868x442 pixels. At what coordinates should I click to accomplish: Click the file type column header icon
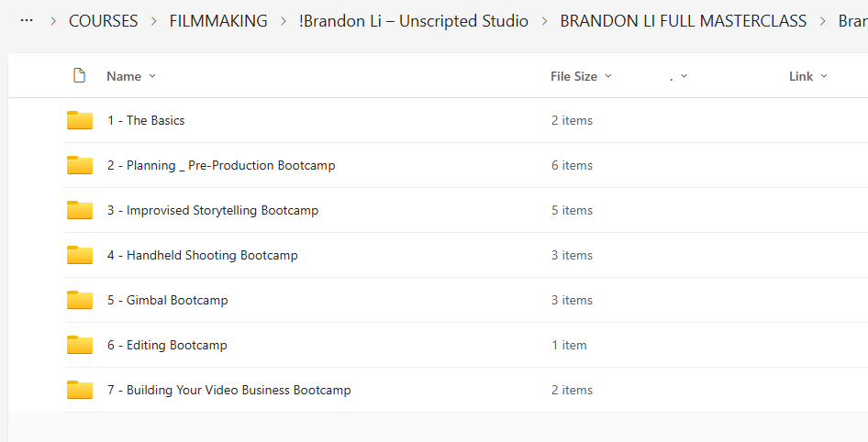tap(80, 76)
